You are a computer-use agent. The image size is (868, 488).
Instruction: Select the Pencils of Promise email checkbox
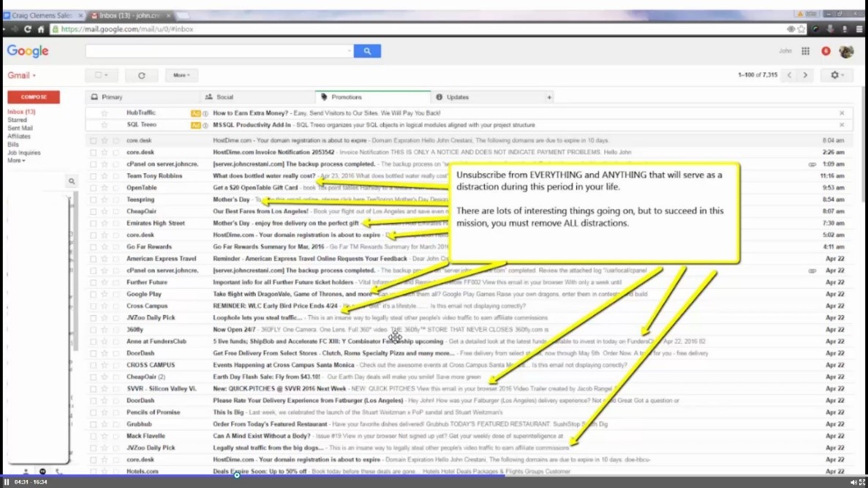click(93, 413)
